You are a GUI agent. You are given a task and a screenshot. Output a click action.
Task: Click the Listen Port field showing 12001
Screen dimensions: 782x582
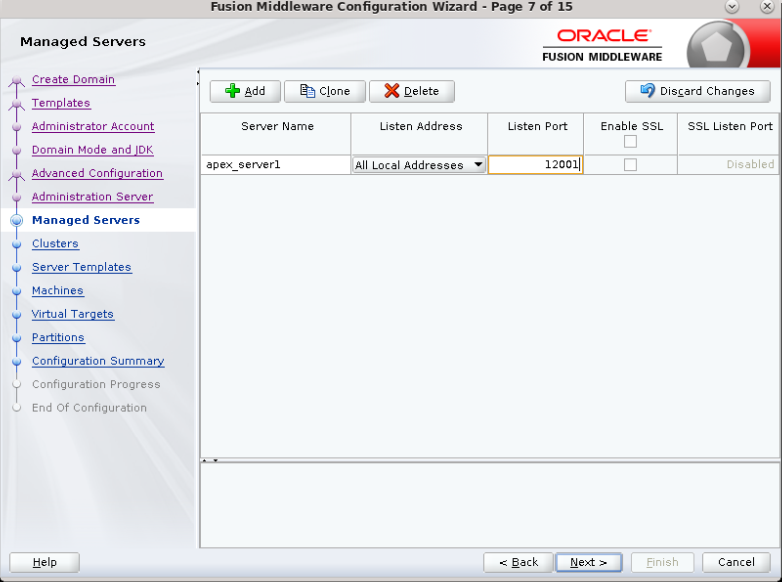click(536, 165)
